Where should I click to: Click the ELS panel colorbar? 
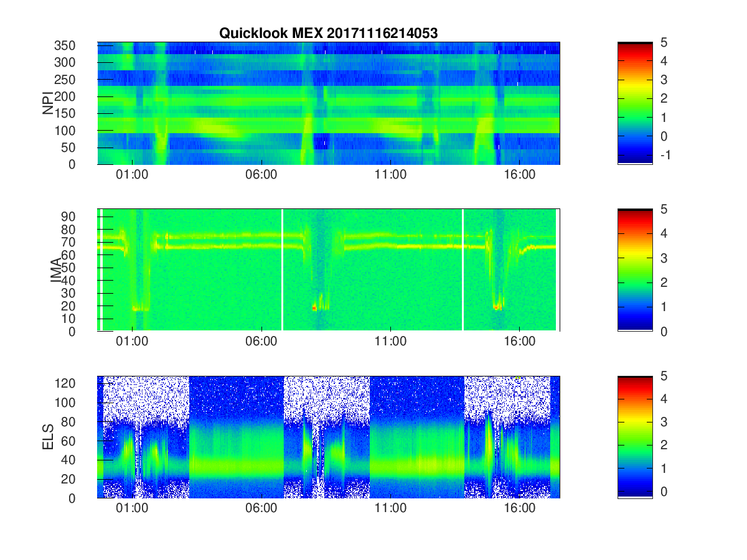[635, 437]
